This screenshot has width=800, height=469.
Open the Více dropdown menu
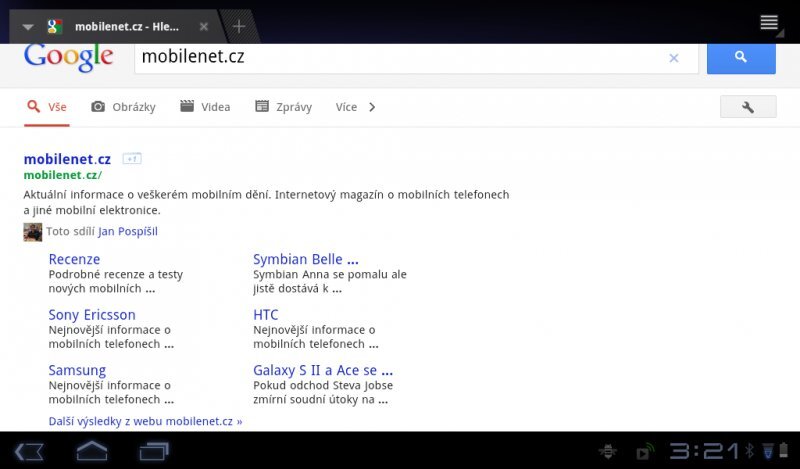click(x=346, y=107)
